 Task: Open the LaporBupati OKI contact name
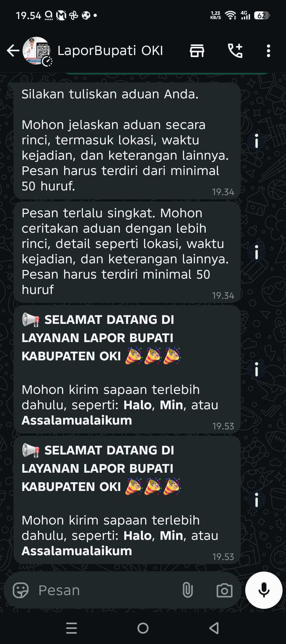tap(110, 51)
